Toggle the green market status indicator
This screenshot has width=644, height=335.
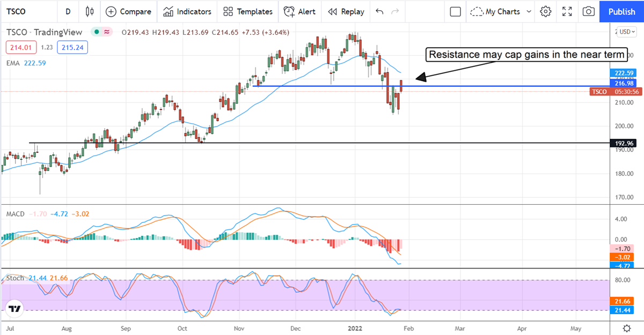coord(97,32)
